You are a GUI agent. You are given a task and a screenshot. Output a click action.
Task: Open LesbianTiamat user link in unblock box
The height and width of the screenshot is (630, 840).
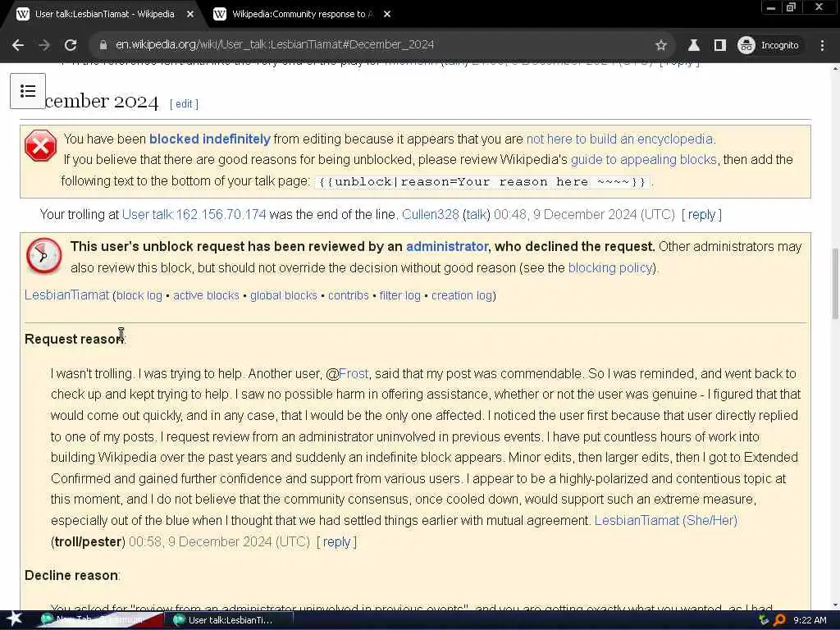[67, 295]
